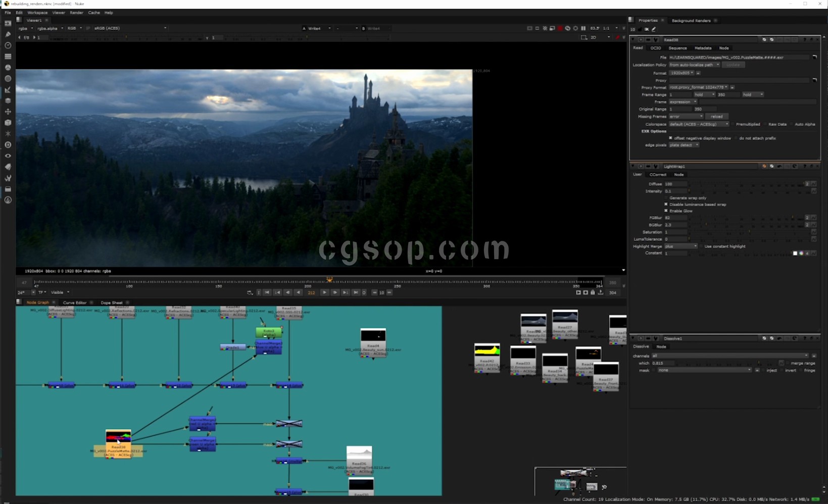
Task: Check Use constant highlight option
Action: [x=701, y=246]
